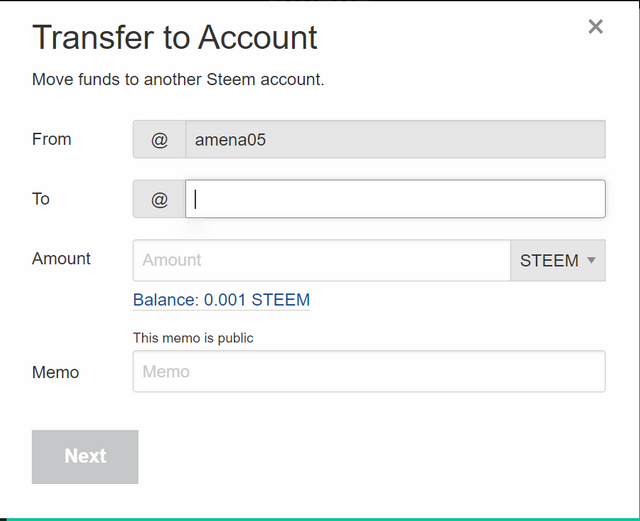Click the To label
640x521 pixels.
41,199
